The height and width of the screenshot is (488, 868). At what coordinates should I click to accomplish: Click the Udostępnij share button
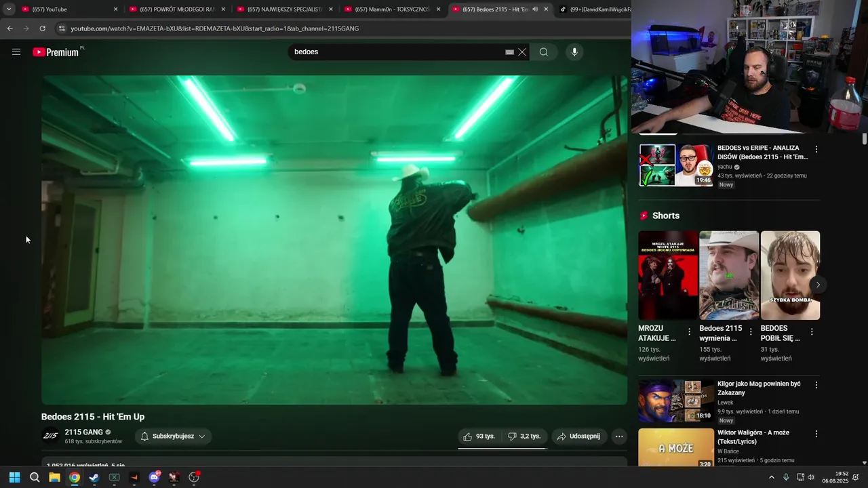[x=579, y=436]
